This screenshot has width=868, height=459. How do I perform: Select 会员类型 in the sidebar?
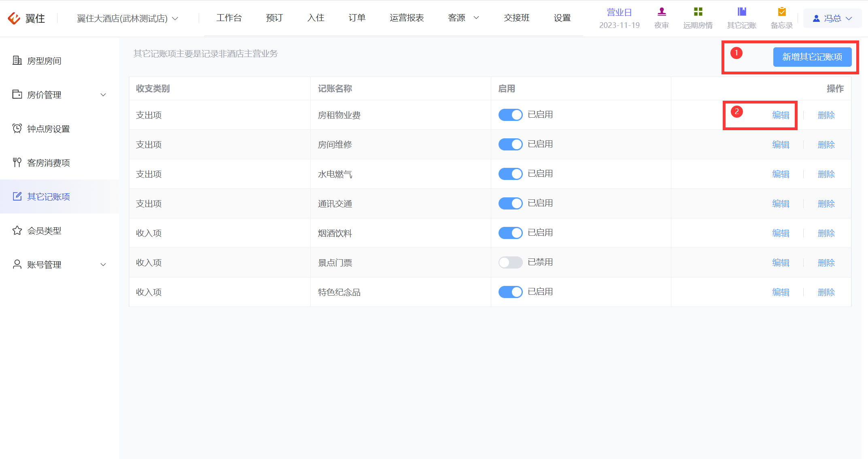pos(59,231)
